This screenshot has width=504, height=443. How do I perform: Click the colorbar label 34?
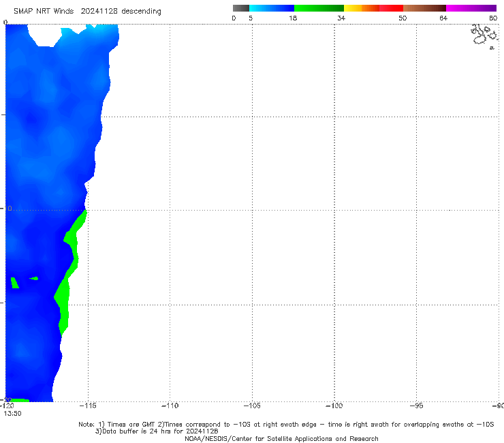[341, 18]
